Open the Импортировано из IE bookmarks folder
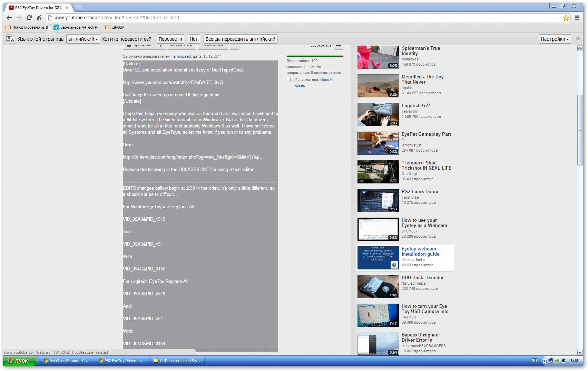The image size is (588, 371). pos(27,27)
